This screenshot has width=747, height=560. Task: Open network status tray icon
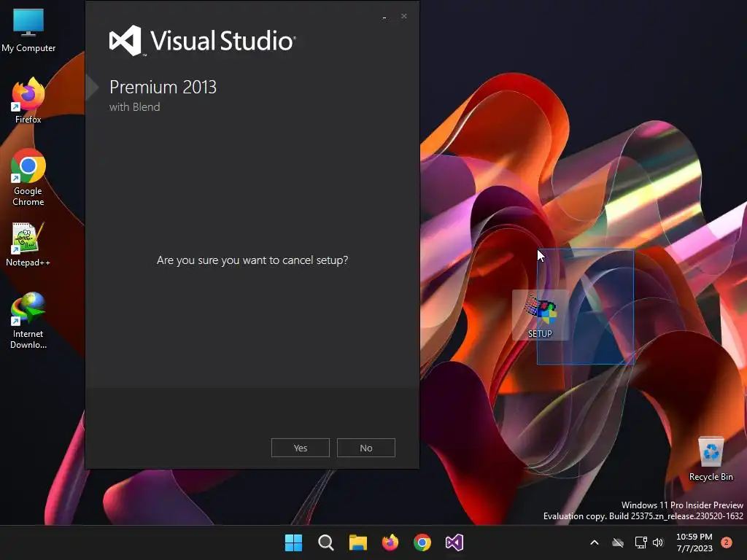click(640, 542)
